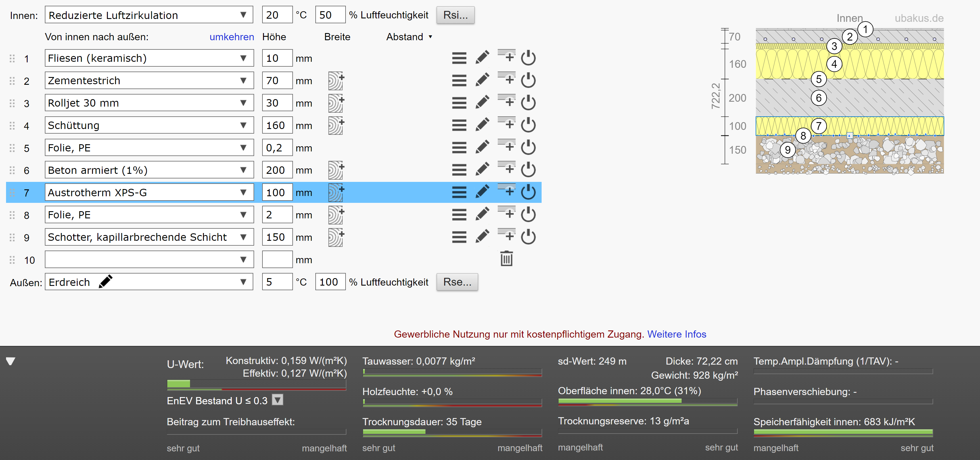Toggle power icon for Folie, PE row 5
980x460 pixels.
pyautogui.click(x=528, y=147)
